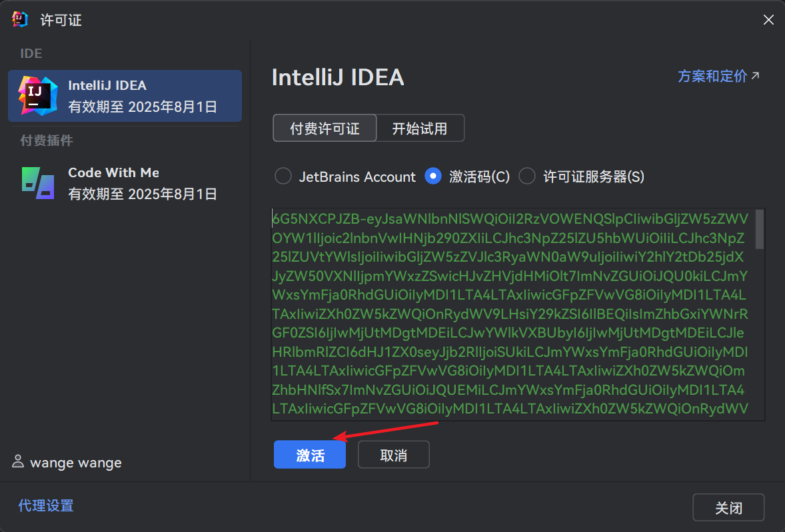Choose the 激活码(C) radio option
Image resolution: width=785 pixels, height=532 pixels.
point(434,176)
